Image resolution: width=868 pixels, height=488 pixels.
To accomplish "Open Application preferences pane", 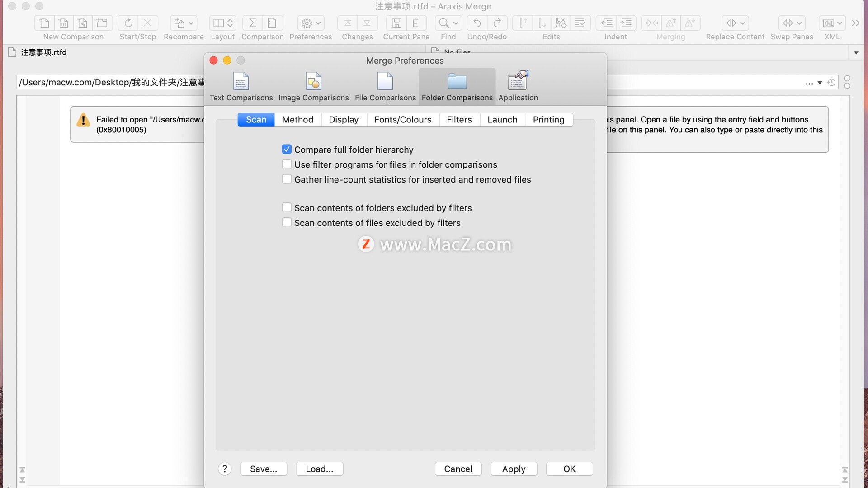I will pos(518,87).
